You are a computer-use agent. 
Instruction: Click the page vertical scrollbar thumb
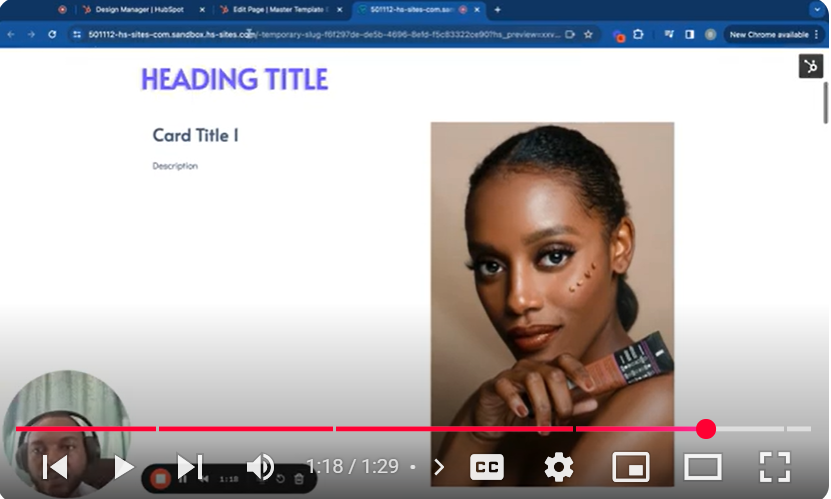tap(825, 103)
